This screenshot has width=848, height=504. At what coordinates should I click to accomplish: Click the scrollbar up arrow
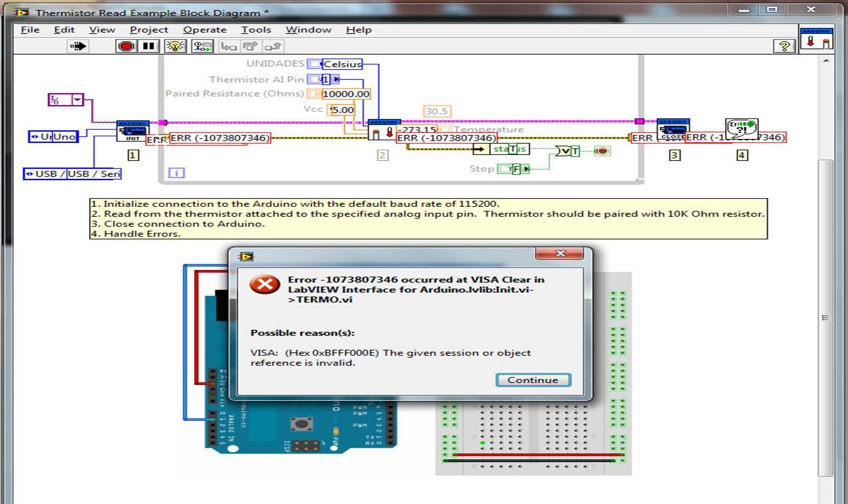825,61
